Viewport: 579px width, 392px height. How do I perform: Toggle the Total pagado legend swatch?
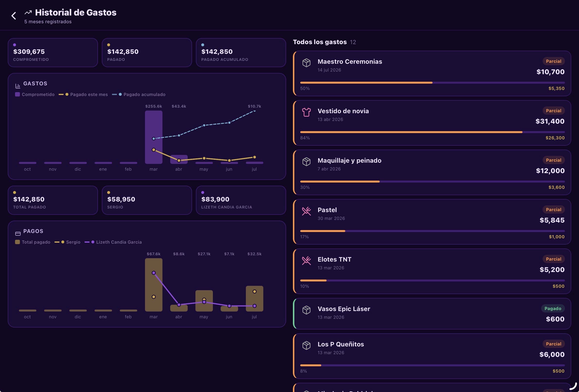pos(17,242)
